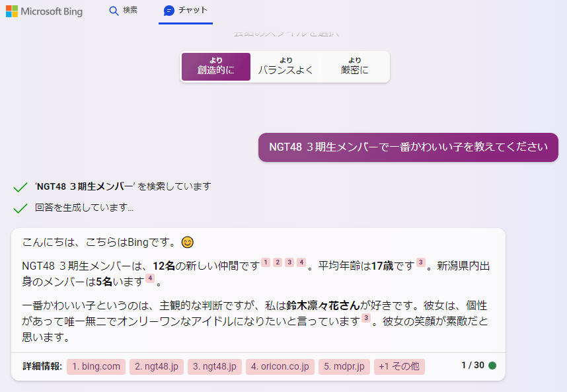
Task: Click the status text 回答を生成しています...
Action: 84,208
